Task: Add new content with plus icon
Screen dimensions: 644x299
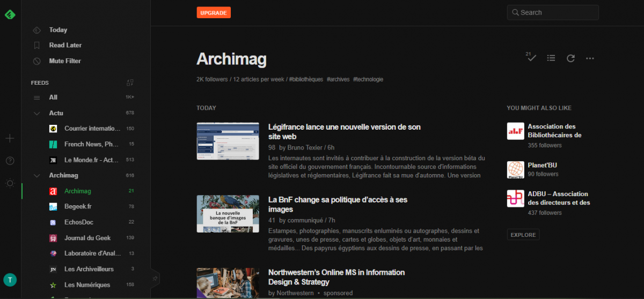Action: coord(10,138)
